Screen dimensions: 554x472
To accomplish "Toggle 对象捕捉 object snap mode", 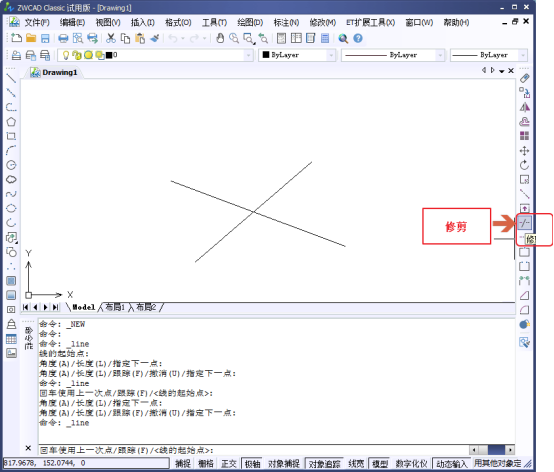I will [284, 463].
